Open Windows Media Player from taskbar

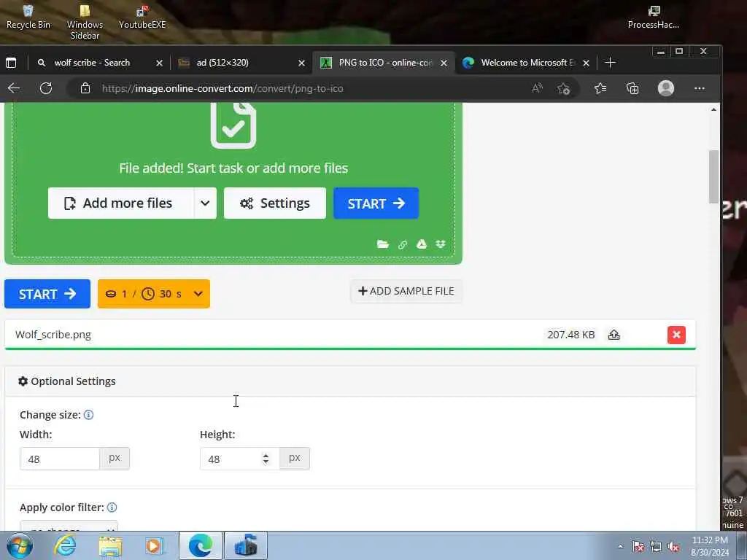(154, 545)
